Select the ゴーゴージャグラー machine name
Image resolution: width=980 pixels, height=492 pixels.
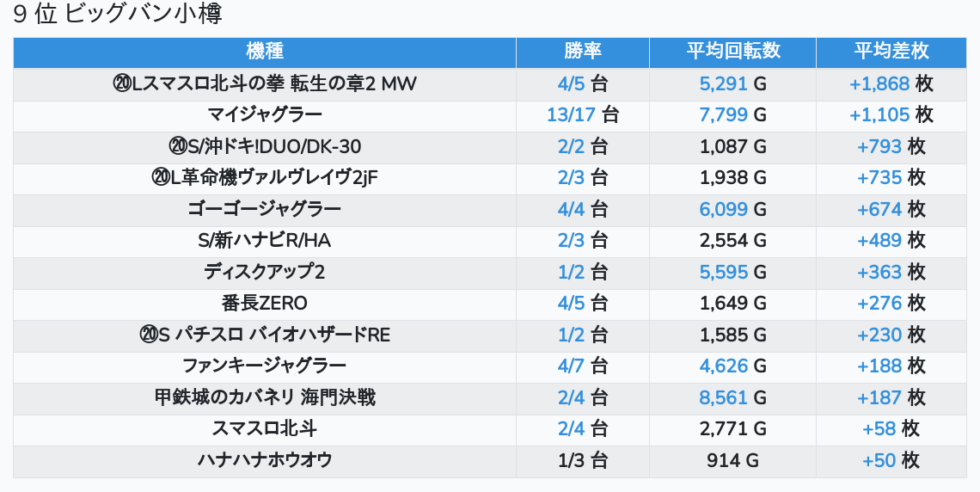264,209
